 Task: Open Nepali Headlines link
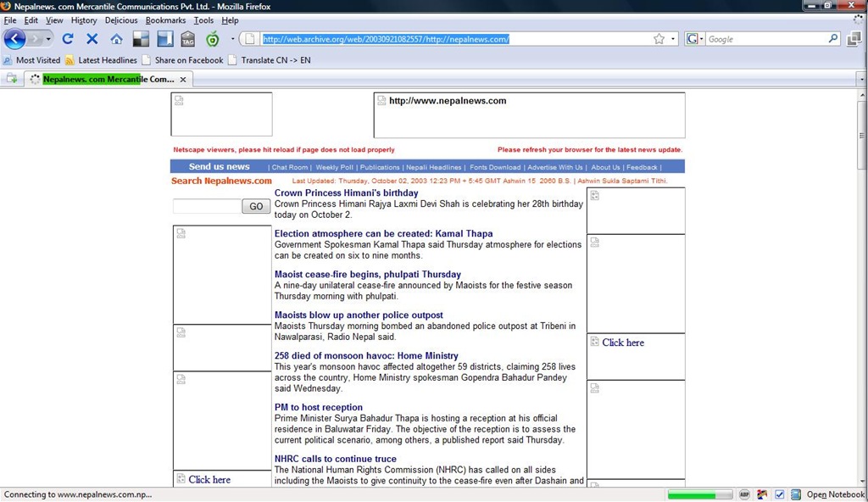tap(433, 167)
